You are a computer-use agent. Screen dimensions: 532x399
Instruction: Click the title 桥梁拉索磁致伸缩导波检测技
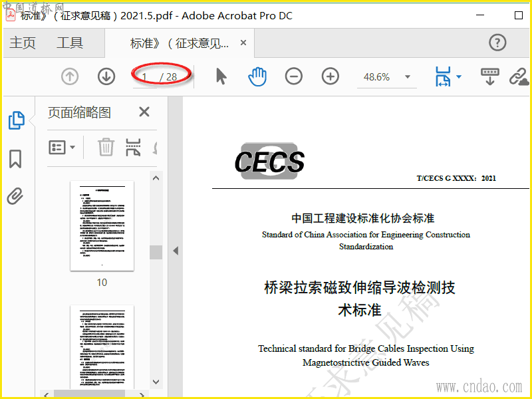coord(360,288)
